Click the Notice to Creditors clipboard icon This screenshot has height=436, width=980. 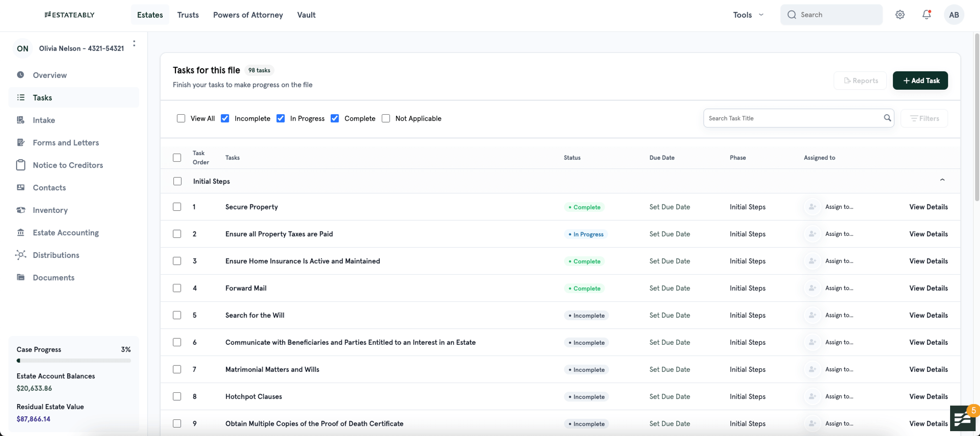[21, 165]
